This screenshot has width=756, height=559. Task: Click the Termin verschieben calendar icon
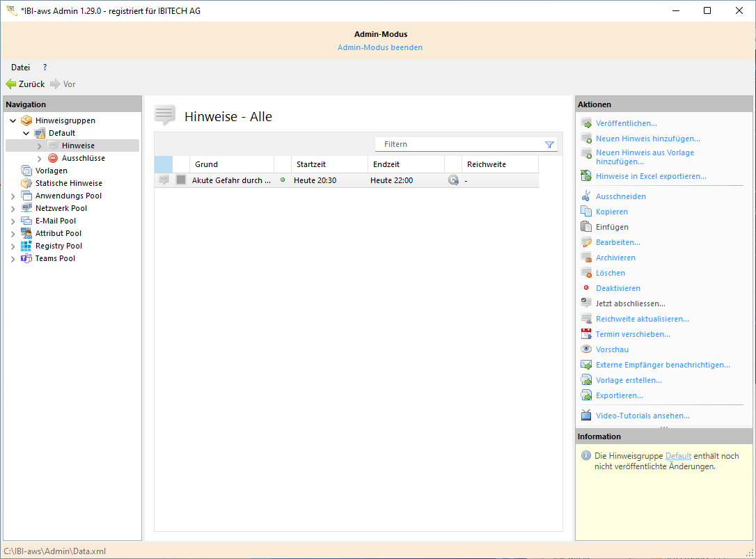tap(586, 334)
